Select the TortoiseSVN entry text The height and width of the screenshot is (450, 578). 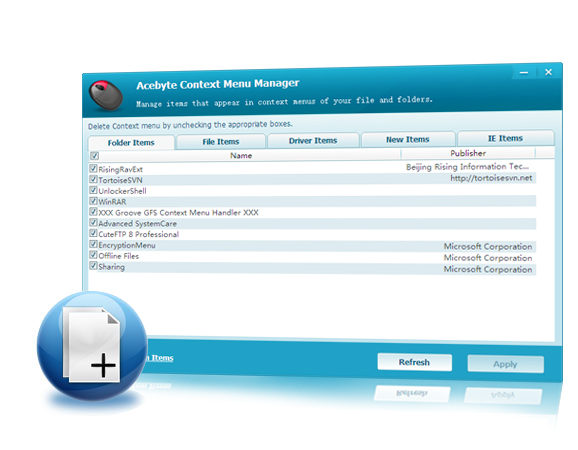pos(120,180)
